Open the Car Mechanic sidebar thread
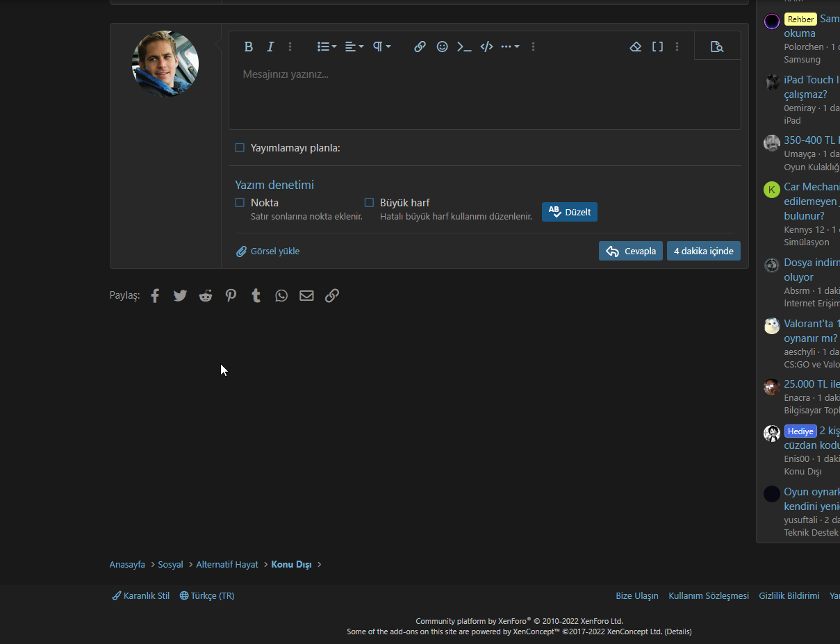Screen dimensions: 840x644 (x=812, y=201)
